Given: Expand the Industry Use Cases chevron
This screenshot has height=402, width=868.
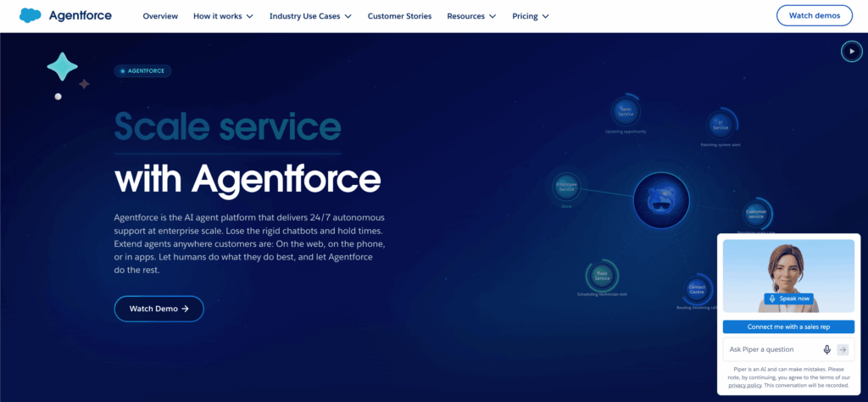Looking at the screenshot, I should tap(348, 17).
